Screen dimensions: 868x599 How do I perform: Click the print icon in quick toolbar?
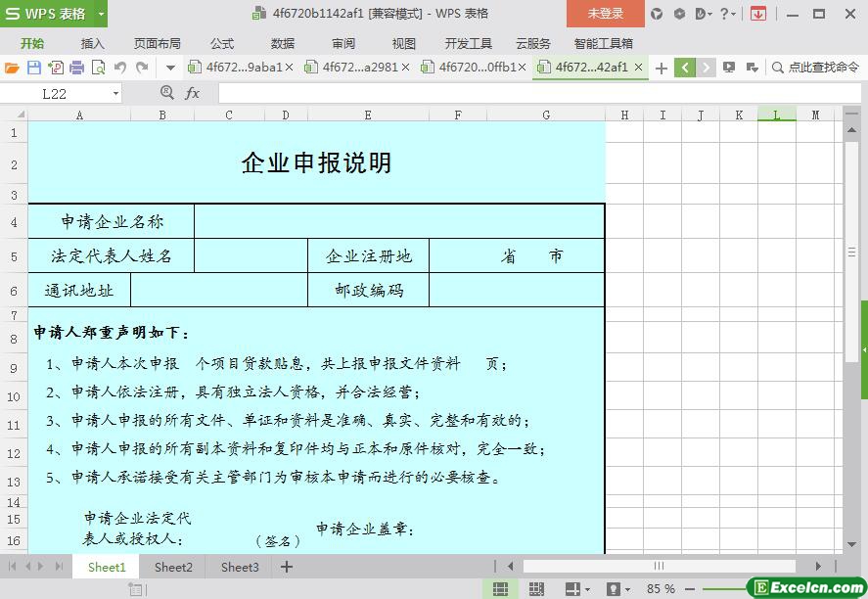click(x=76, y=68)
